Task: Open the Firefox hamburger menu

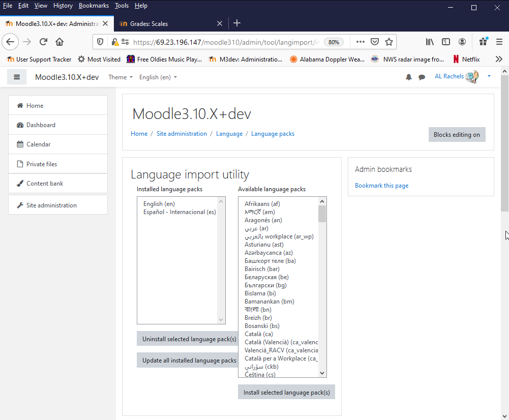Action: coord(499,42)
